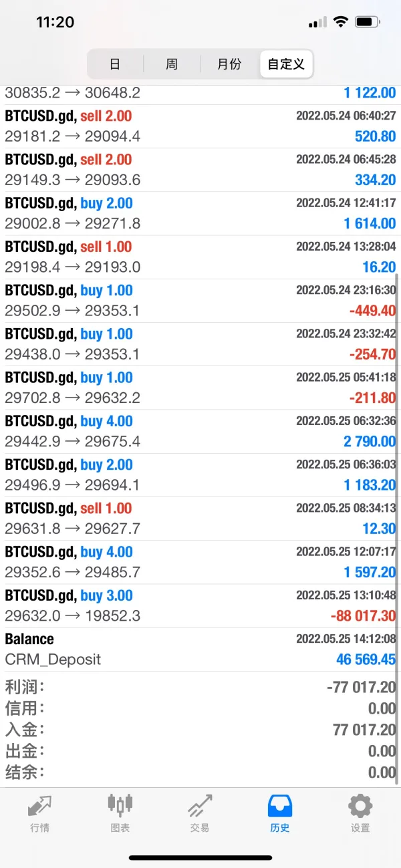Switch to the 月份 month segment

(229, 64)
